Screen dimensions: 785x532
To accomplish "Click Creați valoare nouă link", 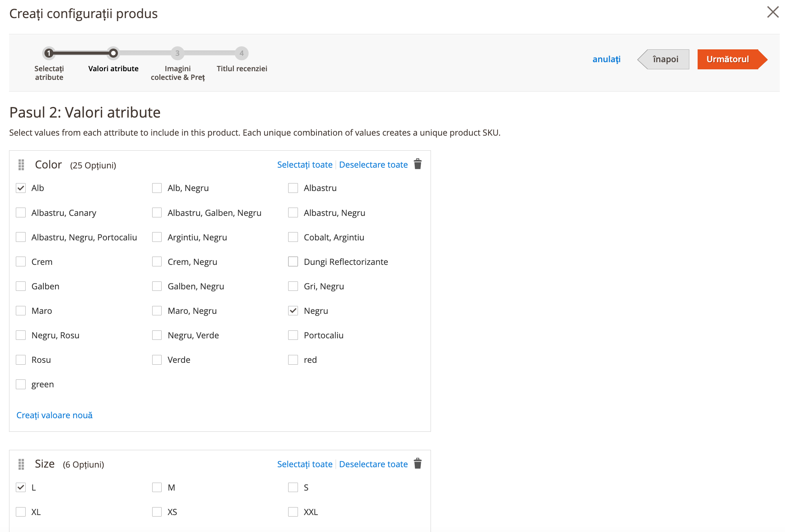I will pos(54,415).
